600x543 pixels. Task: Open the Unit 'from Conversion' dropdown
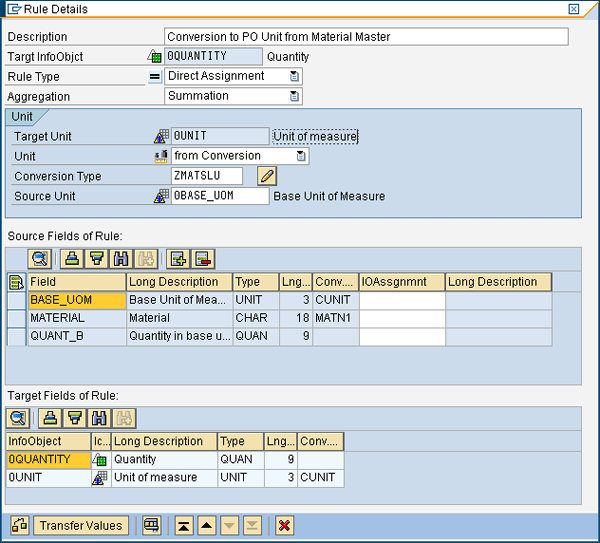(x=301, y=156)
